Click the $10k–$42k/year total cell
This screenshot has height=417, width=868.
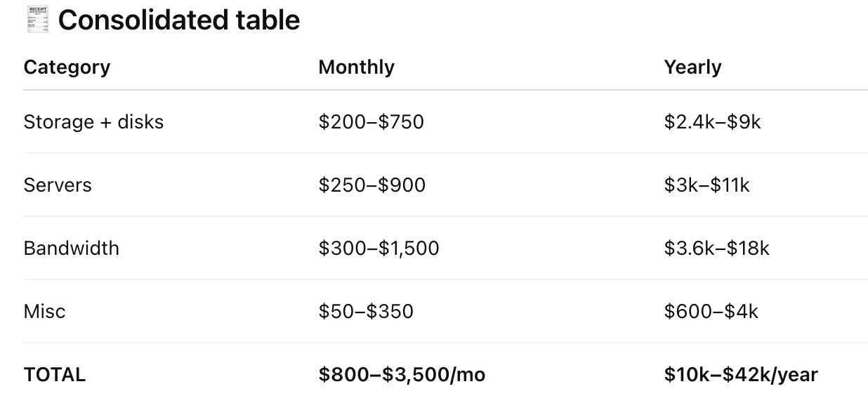(741, 375)
